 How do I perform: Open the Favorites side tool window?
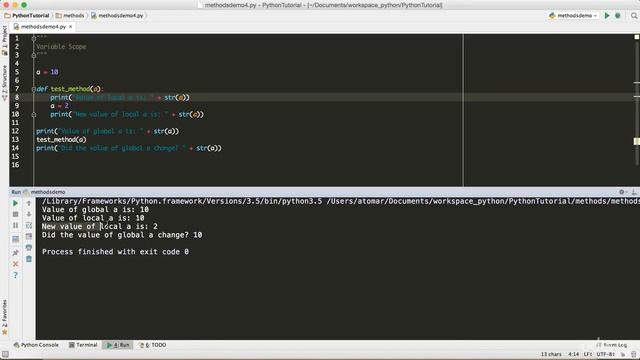tap(4, 317)
